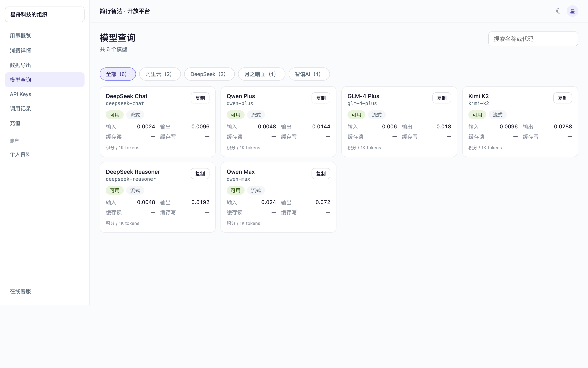Select 模型查询 in sidebar

[45, 80]
